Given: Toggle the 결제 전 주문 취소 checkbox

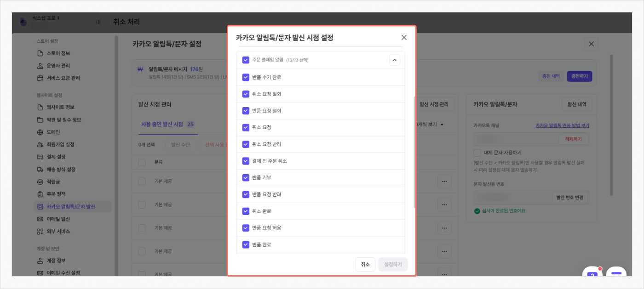Looking at the screenshot, I should [x=246, y=161].
